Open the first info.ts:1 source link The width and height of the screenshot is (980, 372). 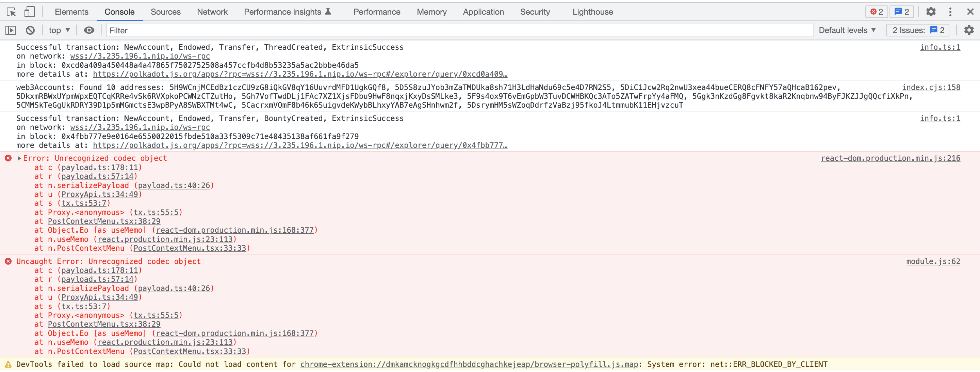(940, 47)
